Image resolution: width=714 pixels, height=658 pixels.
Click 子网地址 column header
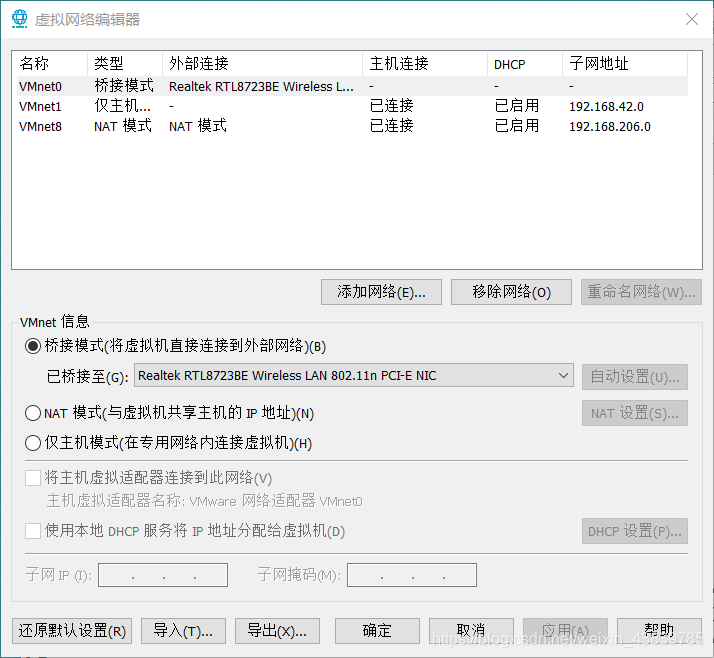[625, 63]
